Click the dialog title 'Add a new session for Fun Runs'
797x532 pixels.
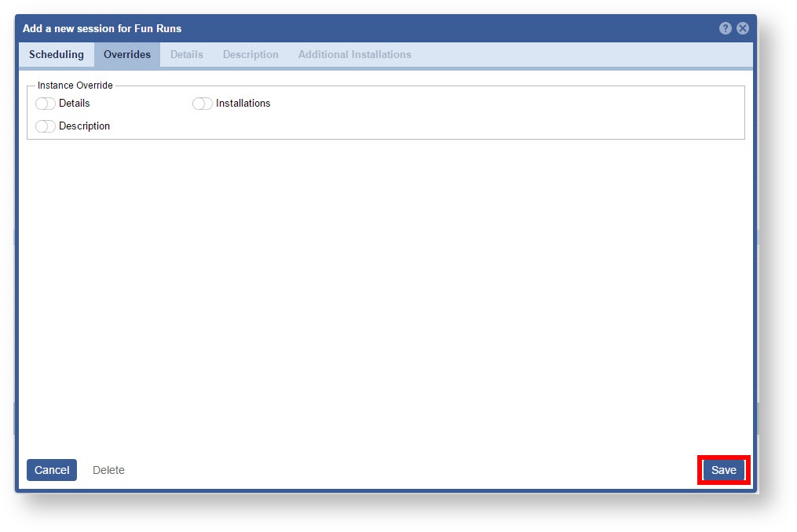pyautogui.click(x=102, y=28)
